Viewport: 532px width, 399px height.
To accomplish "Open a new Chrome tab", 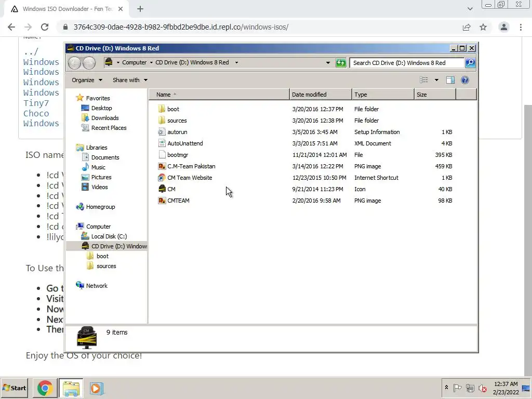I will click(x=140, y=9).
